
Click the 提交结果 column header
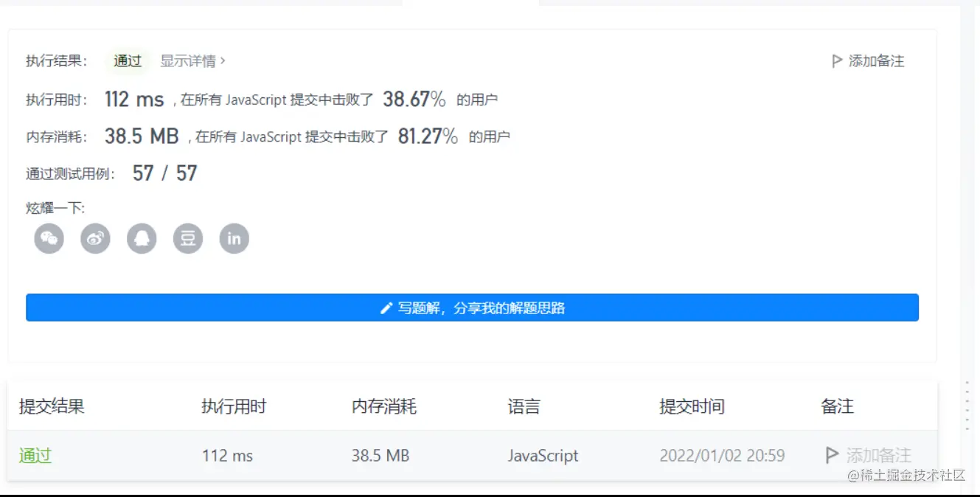tap(52, 406)
